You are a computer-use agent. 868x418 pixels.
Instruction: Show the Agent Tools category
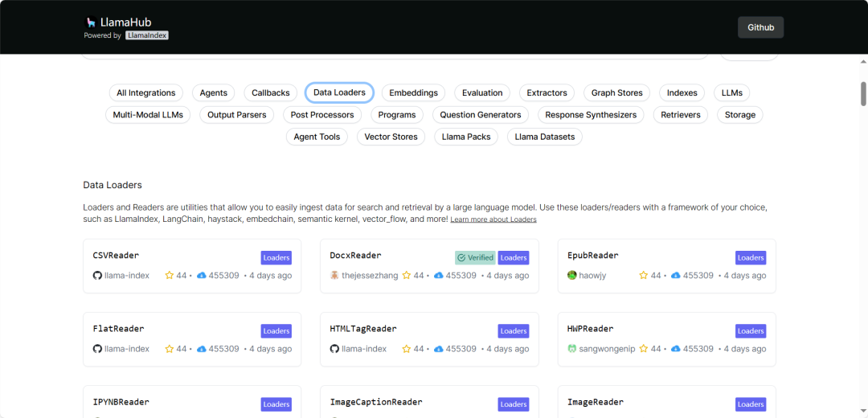317,137
